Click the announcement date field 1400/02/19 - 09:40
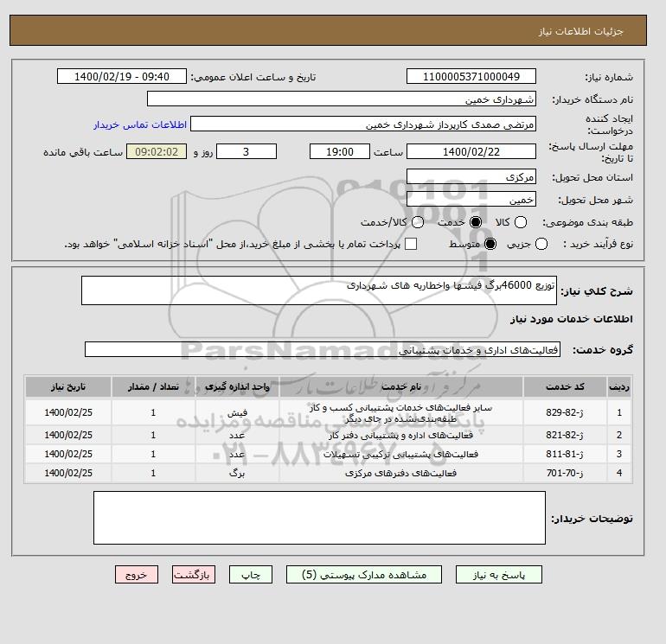 121,76
